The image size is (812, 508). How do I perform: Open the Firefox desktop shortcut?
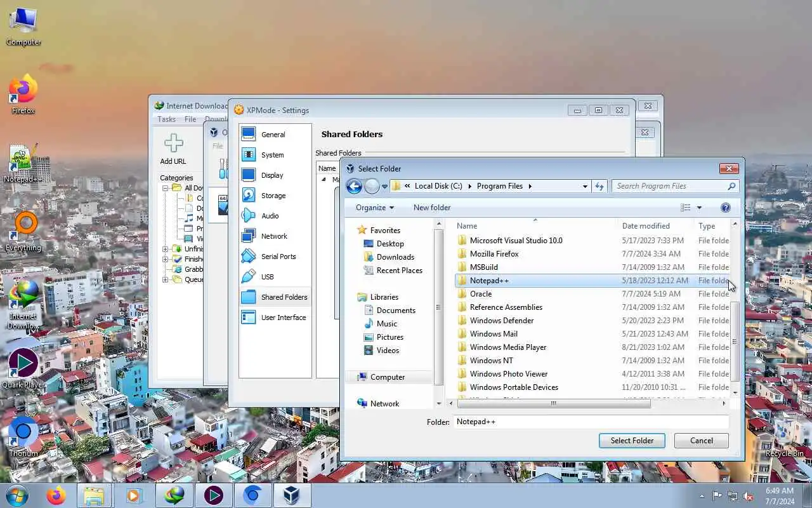23,95
